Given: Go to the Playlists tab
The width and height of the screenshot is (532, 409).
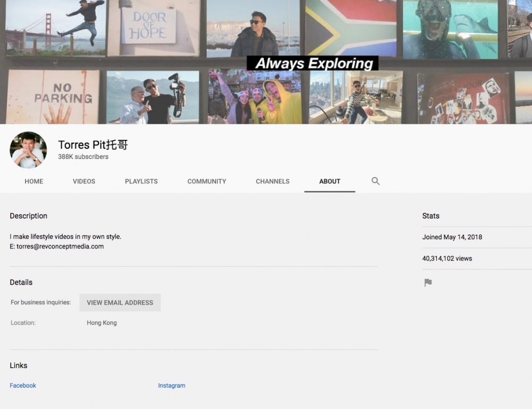Looking at the screenshot, I should pos(141,181).
